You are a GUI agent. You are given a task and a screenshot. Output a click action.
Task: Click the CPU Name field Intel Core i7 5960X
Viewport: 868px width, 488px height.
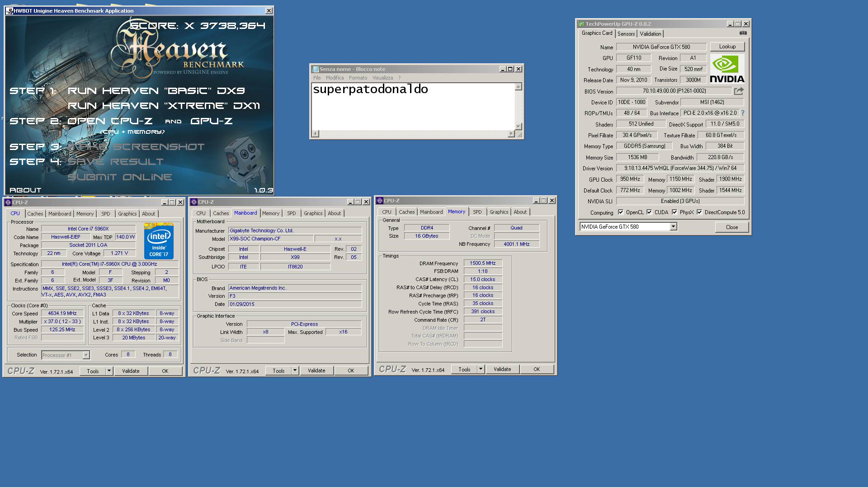[x=88, y=229]
